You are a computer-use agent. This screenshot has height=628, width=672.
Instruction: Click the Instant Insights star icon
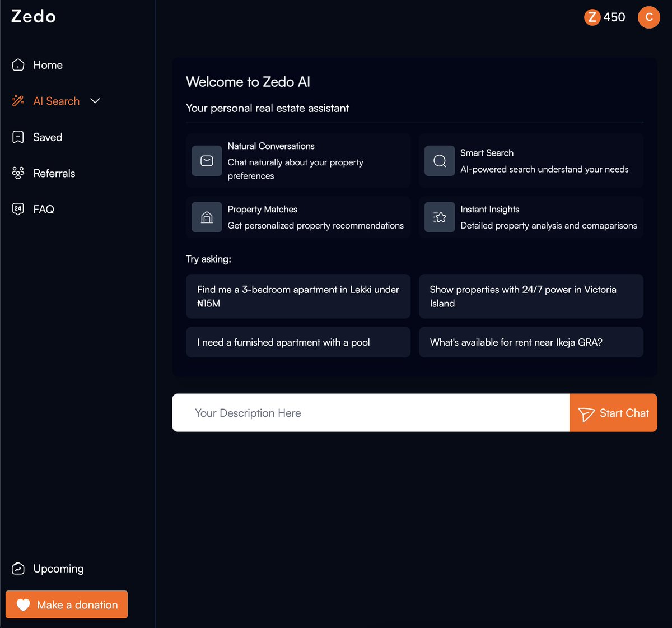coord(440,217)
